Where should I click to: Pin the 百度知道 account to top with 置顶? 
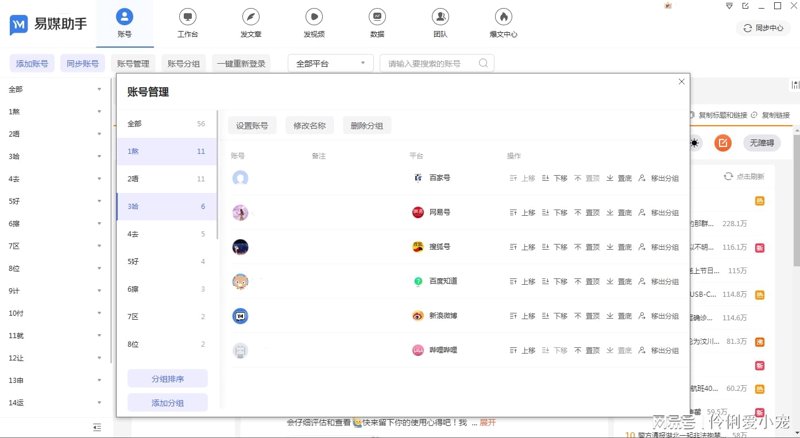pyautogui.click(x=587, y=281)
